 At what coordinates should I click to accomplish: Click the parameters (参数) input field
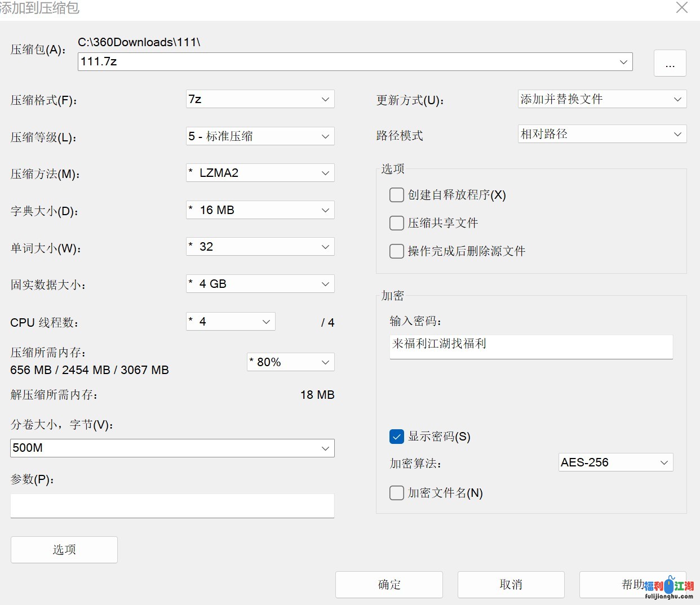[x=172, y=506]
